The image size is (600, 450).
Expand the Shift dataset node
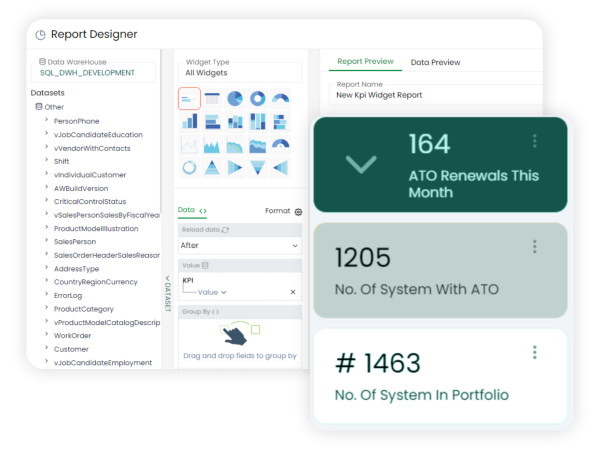click(x=46, y=160)
